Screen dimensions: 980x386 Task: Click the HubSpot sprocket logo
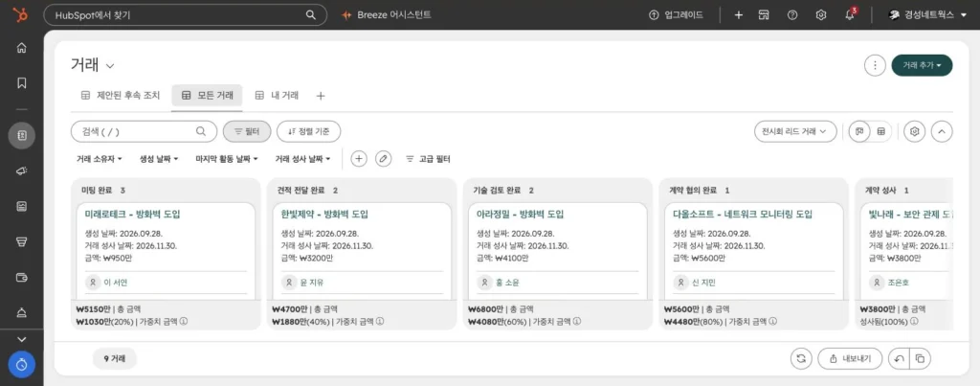coord(21,15)
